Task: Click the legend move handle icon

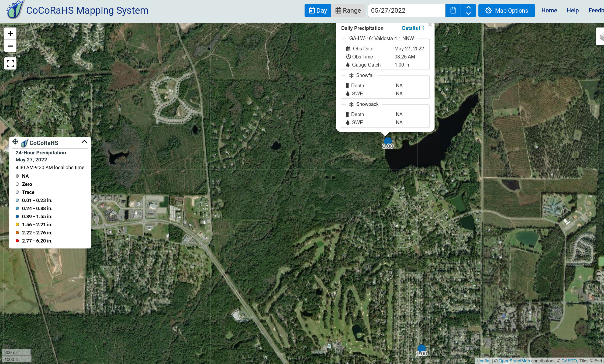Action: (15, 142)
